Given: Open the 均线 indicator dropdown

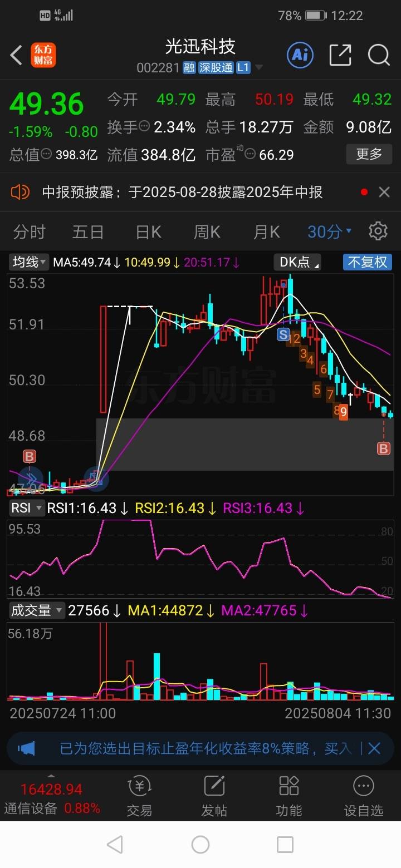Looking at the screenshot, I should [30, 262].
